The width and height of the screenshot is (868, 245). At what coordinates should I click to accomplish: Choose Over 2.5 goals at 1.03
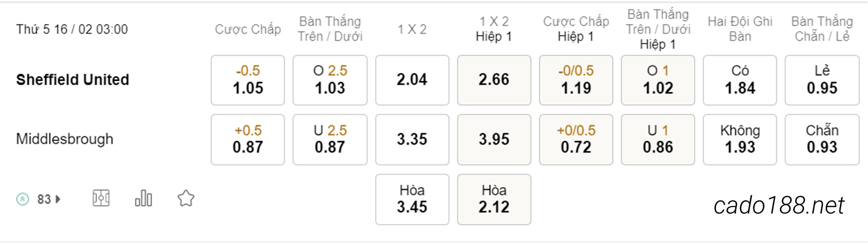pos(330,80)
